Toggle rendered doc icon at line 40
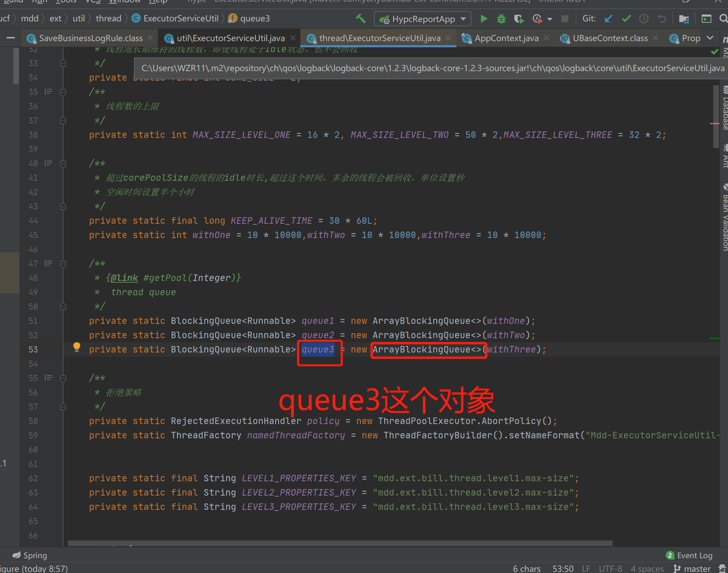 (49, 163)
